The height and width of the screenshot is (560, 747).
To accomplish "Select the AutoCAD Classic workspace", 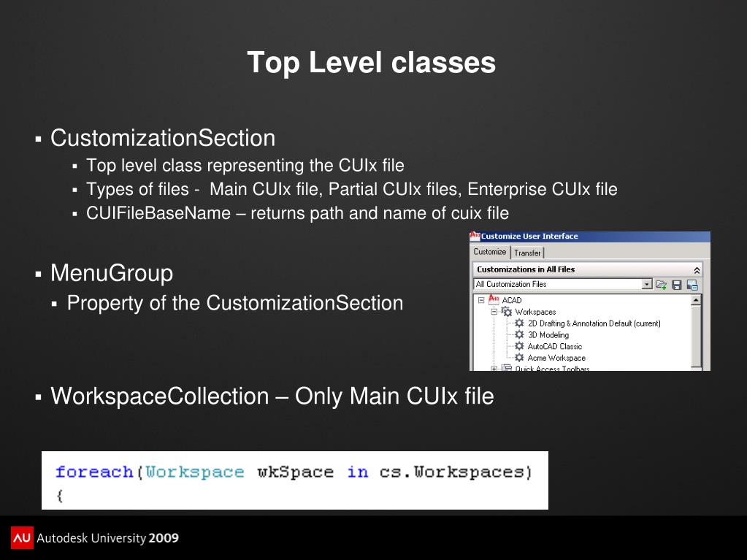I will (555, 346).
